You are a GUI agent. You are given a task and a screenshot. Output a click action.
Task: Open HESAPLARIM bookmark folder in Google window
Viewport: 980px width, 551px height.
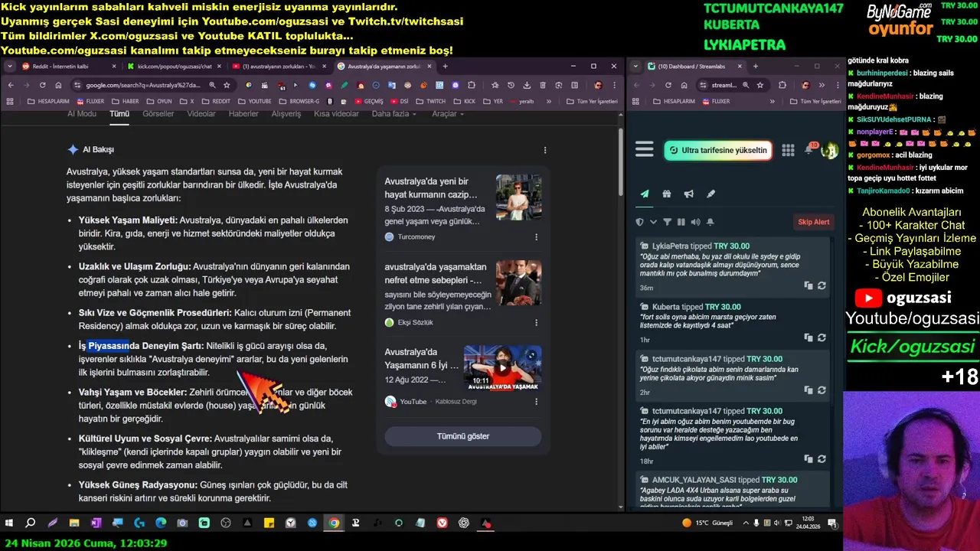[x=47, y=101]
